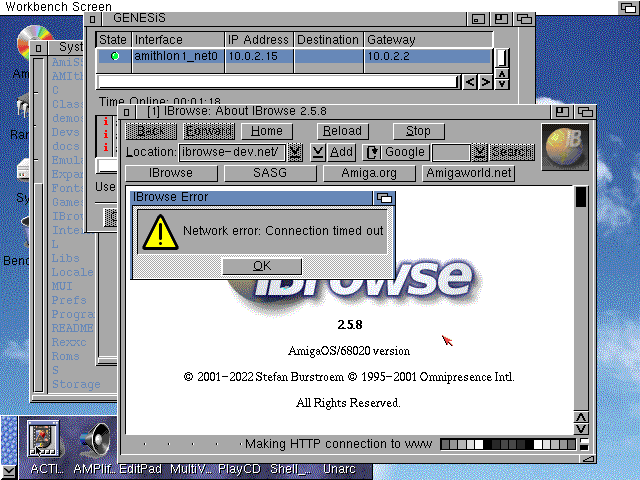Close the System drawer window
Image resolution: width=640 pixels, height=480 pixels.
tap(38, 48)
